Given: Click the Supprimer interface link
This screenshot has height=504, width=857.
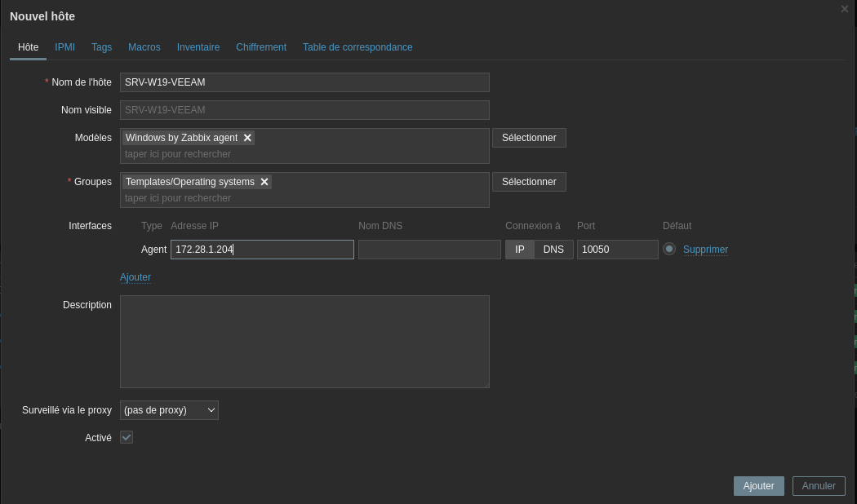Looking at the screenshot, I should 705,250.
